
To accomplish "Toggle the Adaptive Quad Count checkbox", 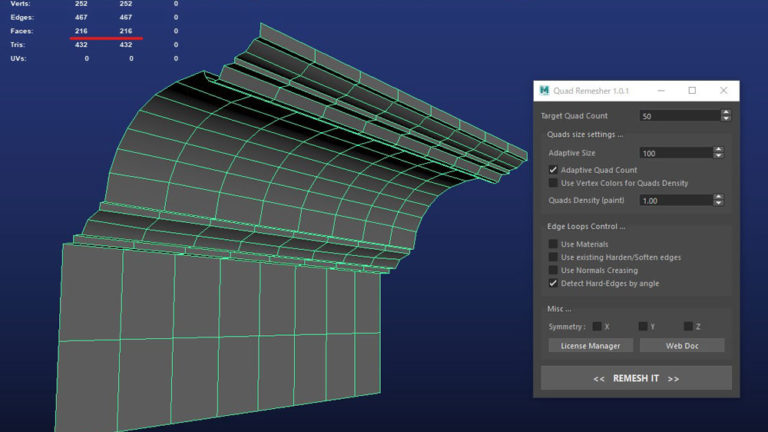I will click(553, 170).
